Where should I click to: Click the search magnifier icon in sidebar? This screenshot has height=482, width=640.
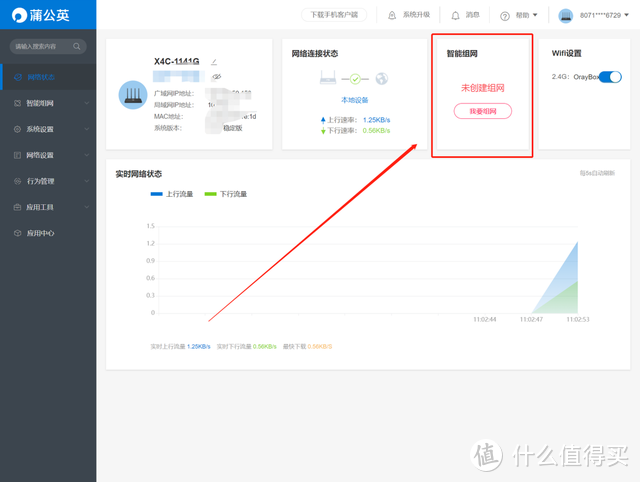tap(77, 46)
